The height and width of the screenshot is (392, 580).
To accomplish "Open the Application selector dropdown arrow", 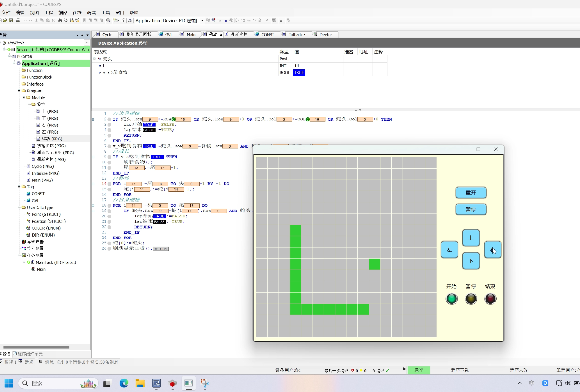I will click(202, 21).
